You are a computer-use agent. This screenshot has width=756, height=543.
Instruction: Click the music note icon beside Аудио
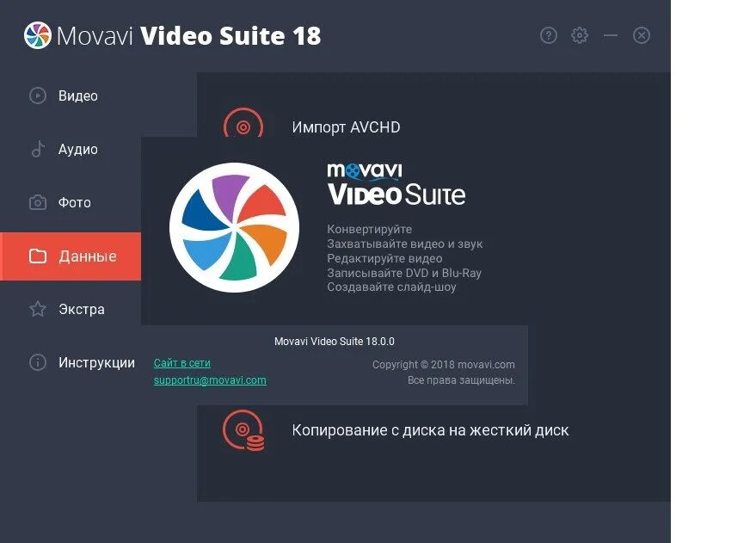(38, 149)
